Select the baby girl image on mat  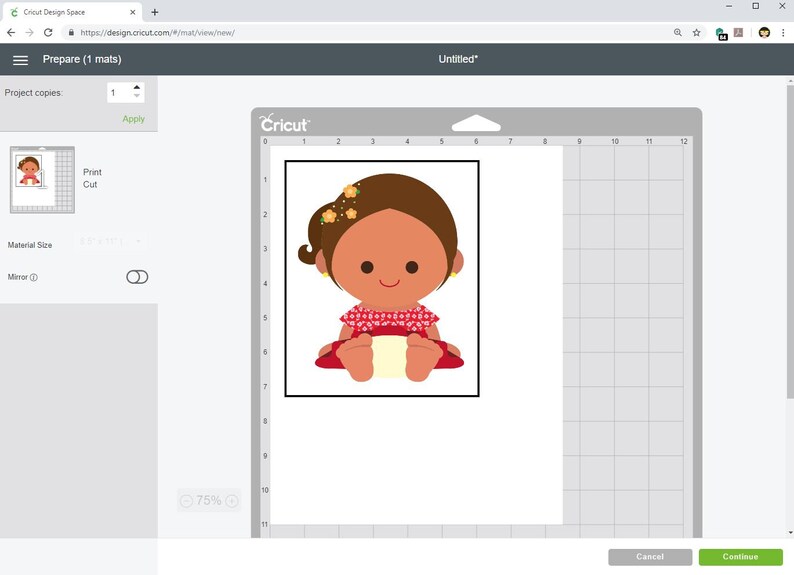click(382, 278)
